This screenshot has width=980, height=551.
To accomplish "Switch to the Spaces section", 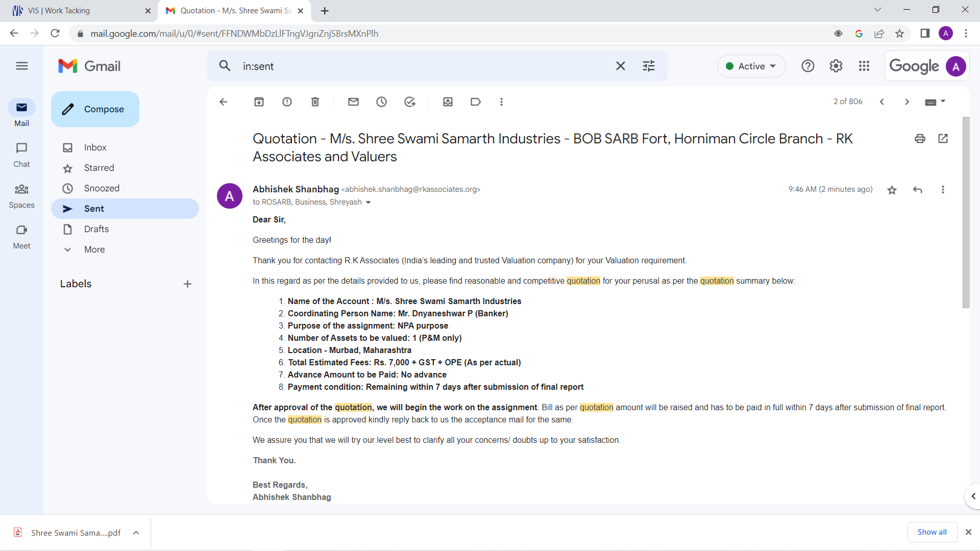I will click(21, 195).
